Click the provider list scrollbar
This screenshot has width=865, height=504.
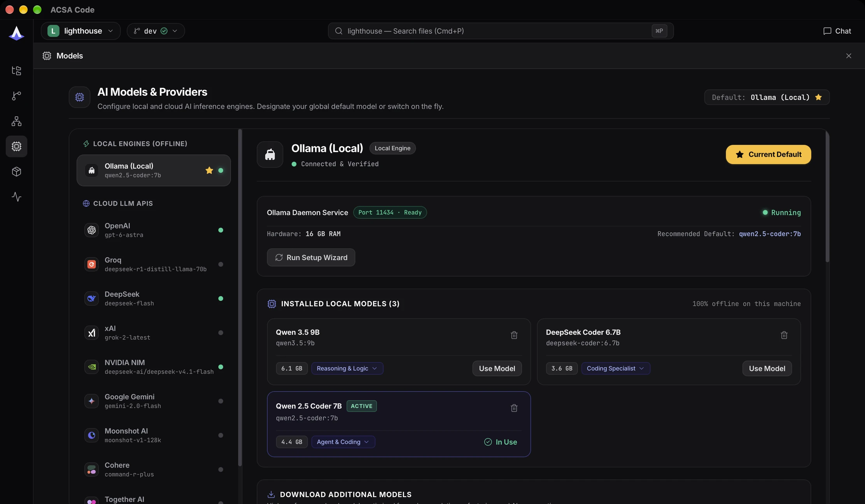240,298
